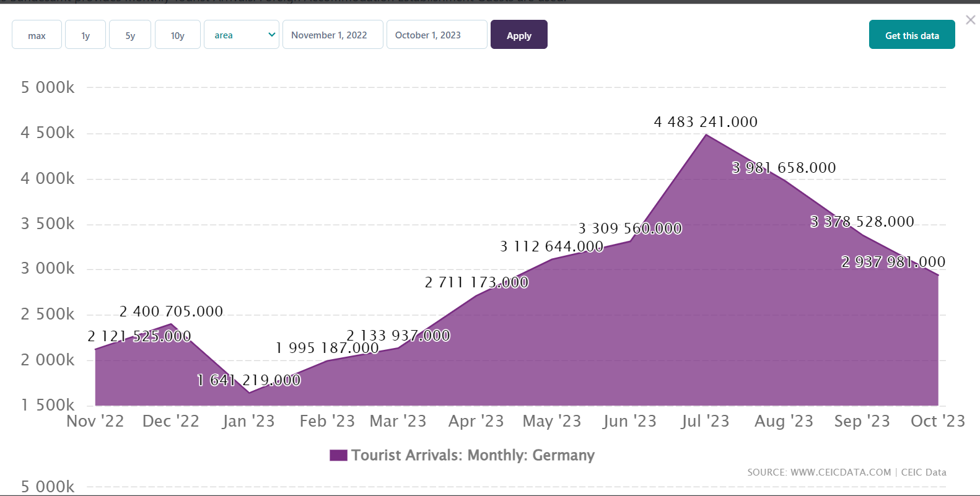The height and width of the screenshot is (496, 980).
Task: Click the max range button
Action: tap(37, 35)
